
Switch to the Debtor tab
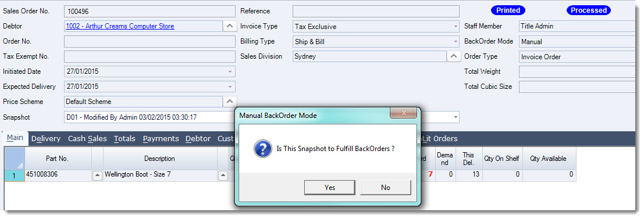198,139
